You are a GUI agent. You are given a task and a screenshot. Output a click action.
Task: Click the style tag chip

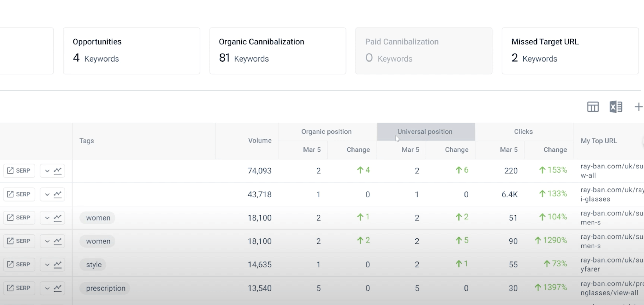tap(94, 265)
